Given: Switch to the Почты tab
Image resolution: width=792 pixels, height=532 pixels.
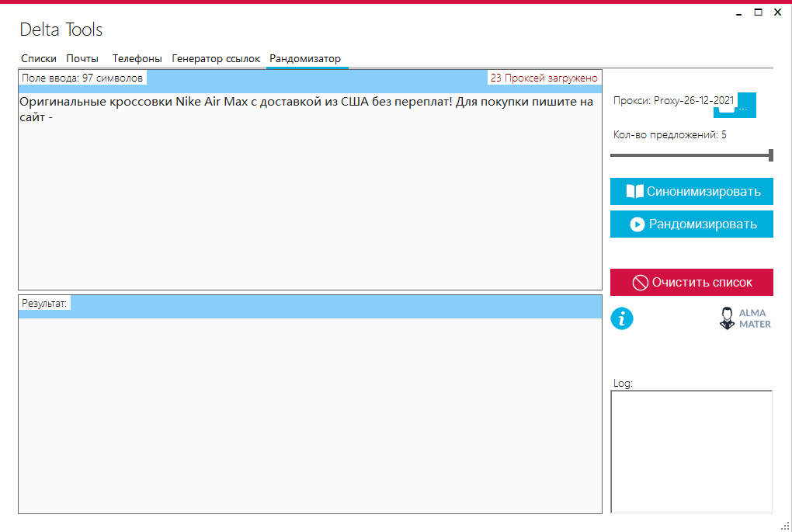Looking at the screenshot, I should (82, 58).
